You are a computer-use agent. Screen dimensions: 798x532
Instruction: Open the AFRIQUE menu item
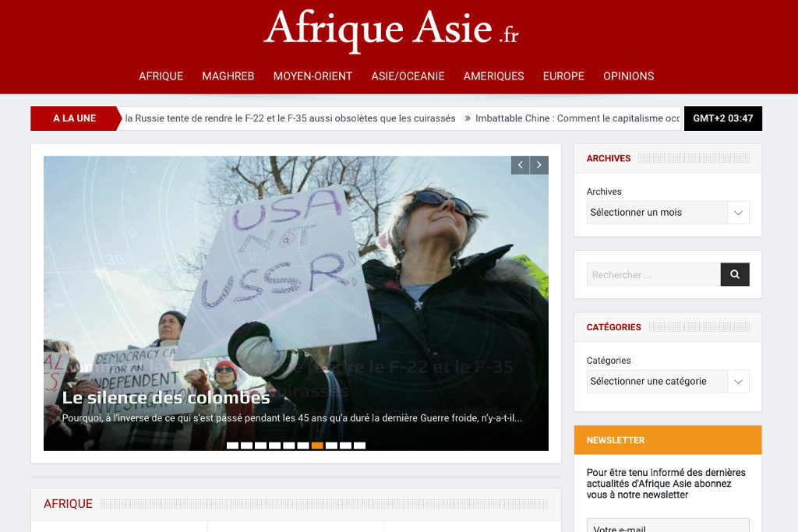[161, 76]
